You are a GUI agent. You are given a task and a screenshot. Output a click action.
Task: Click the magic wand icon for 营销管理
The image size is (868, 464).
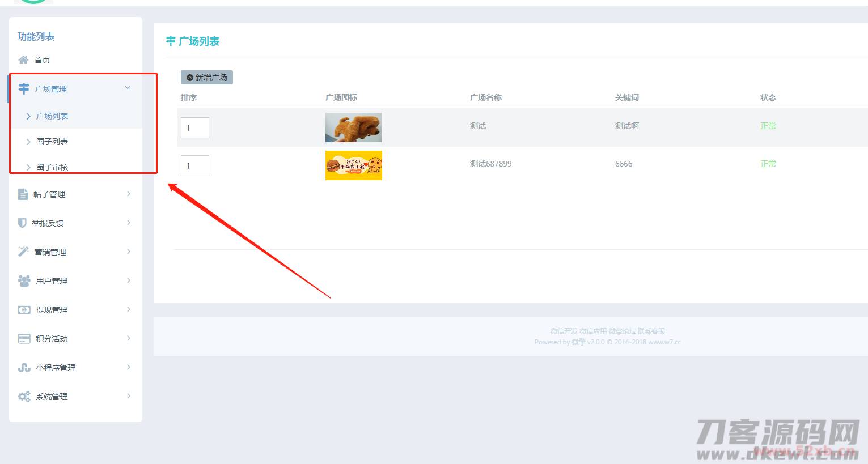tap(23, 252)
